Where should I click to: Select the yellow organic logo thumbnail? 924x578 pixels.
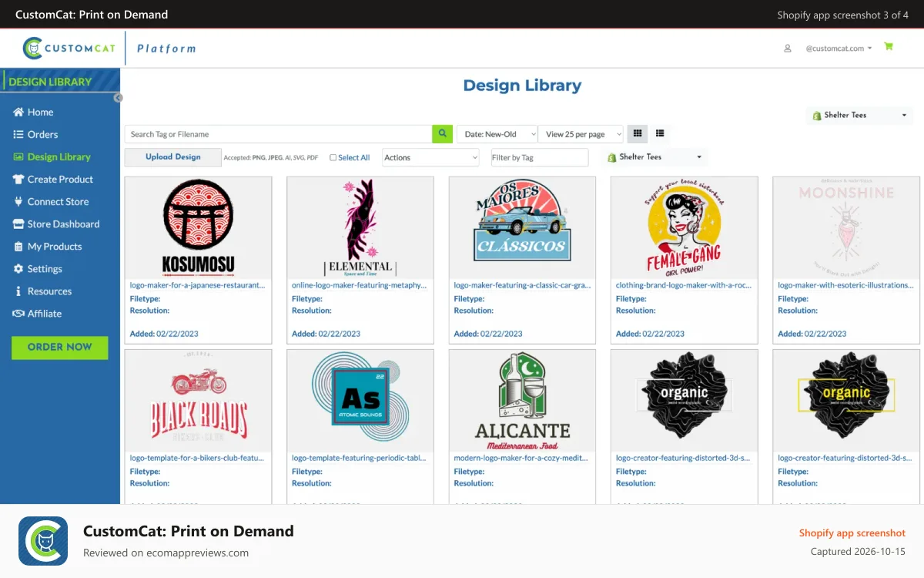[x=846, y=401]
